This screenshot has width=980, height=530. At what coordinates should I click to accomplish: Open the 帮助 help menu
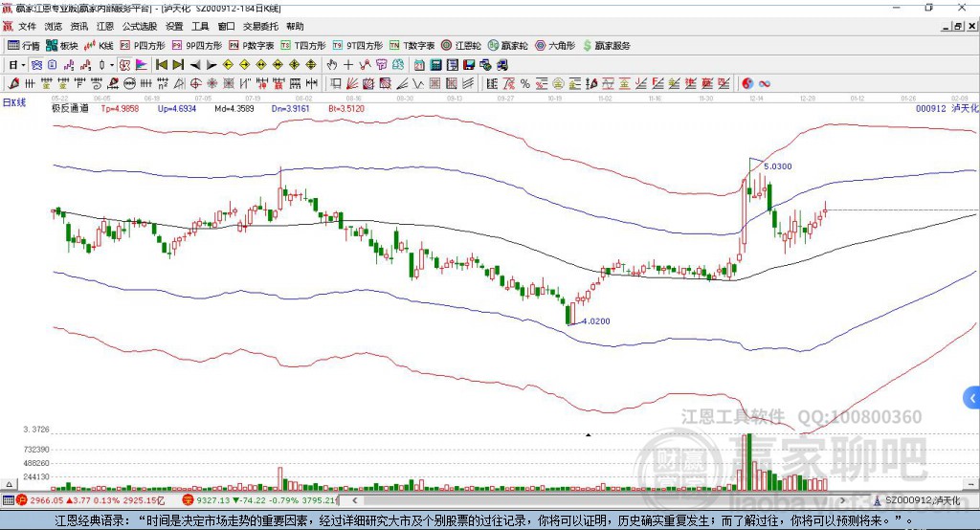(x=295, y=26)
